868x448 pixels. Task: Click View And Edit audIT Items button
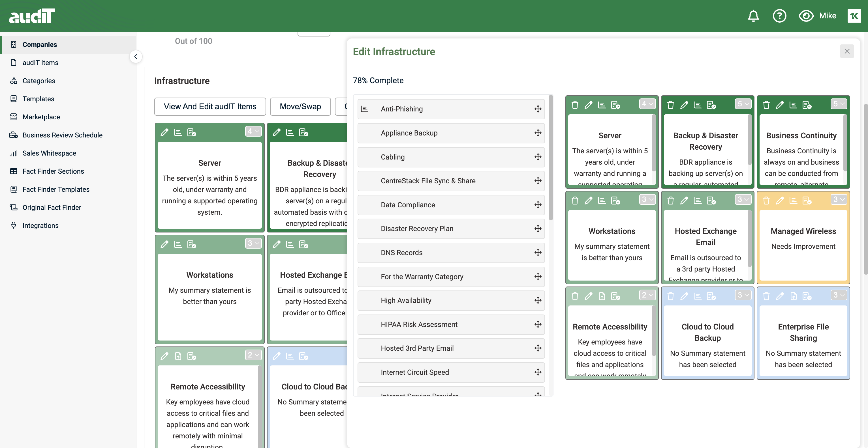pos(210,106)
